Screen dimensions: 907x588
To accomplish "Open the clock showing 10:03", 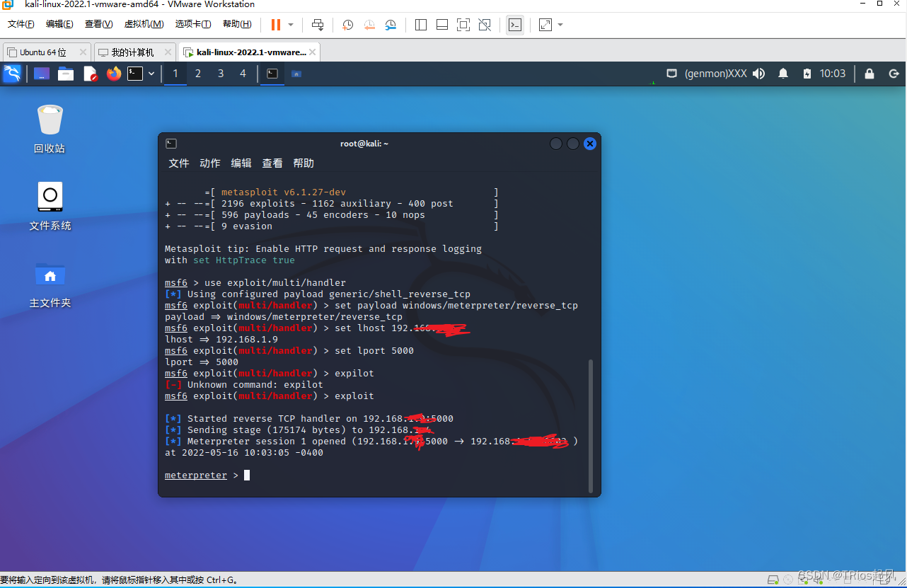I will (833, 74).
